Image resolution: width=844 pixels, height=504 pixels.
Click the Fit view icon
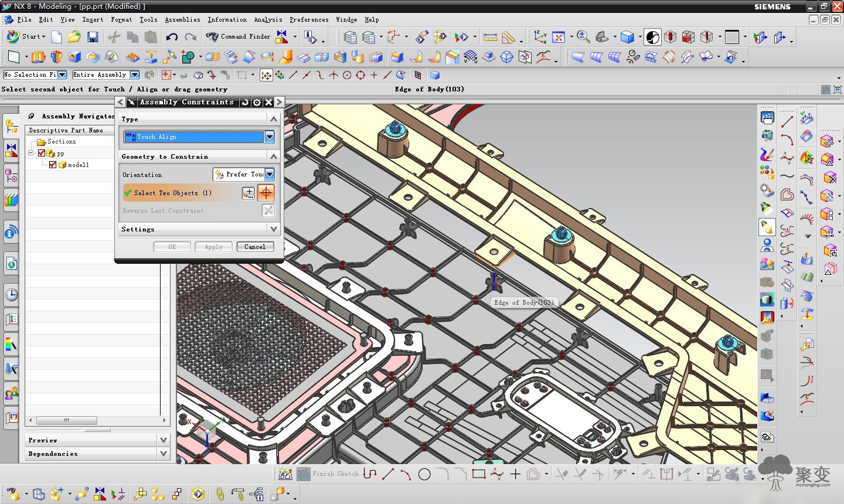(x=559, y=37)
